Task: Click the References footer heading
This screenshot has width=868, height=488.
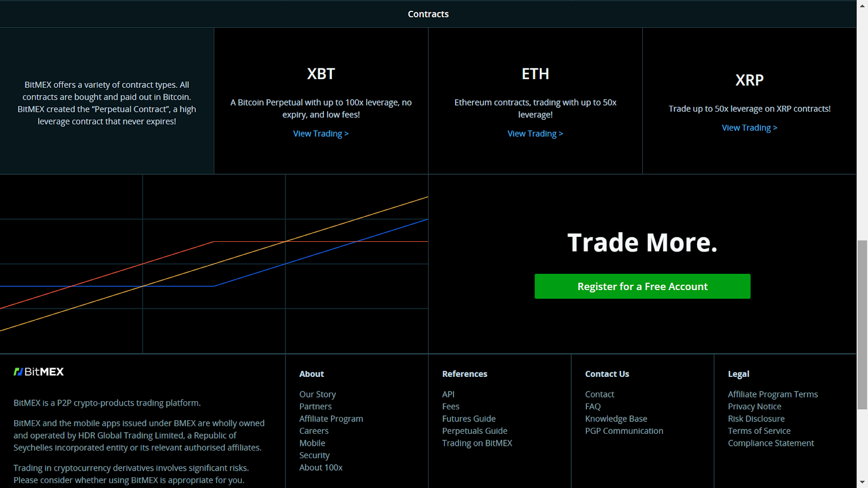Action: coord(465,374)
